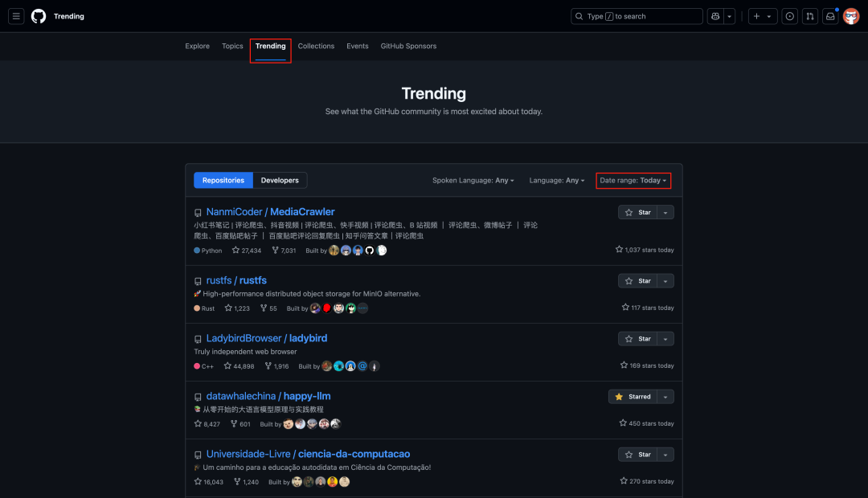The height and width of the screenshot is (498, 868).
Task: Open the Date range Today dropdown
Action: coord(633,180)
